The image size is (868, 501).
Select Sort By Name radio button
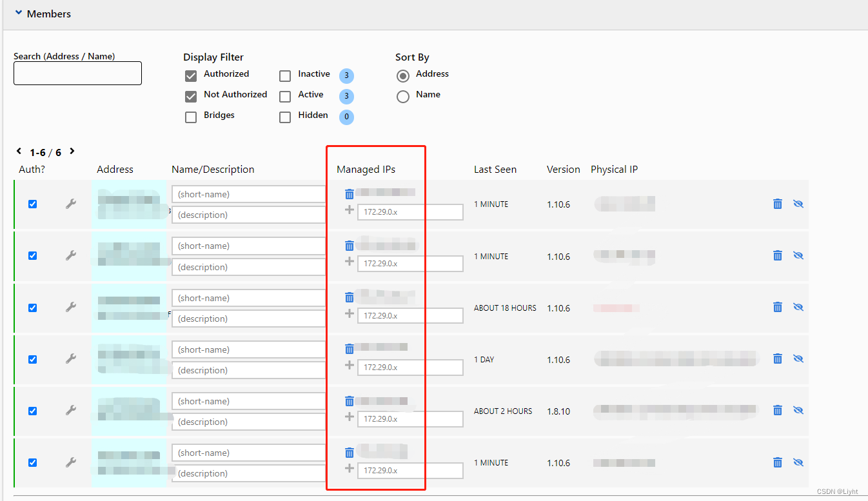tap(403, 97)
